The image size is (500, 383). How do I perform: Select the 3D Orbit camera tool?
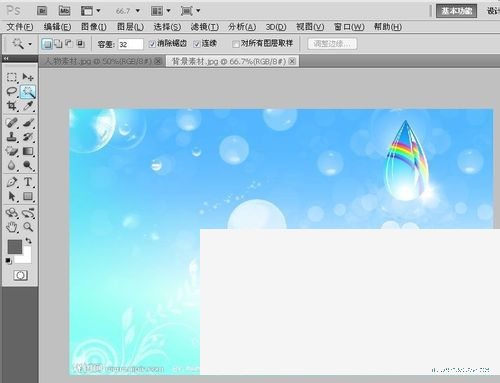pyautogui.click(x=28, y=213)
